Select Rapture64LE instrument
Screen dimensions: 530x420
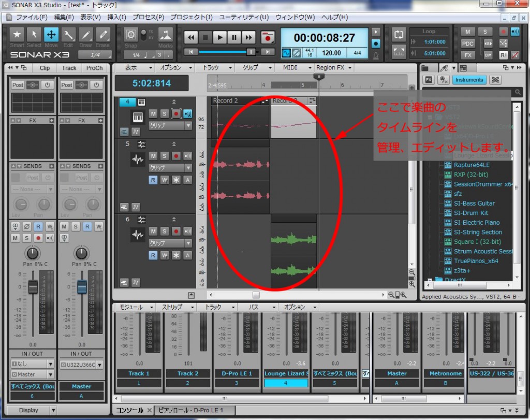(472, 165)
